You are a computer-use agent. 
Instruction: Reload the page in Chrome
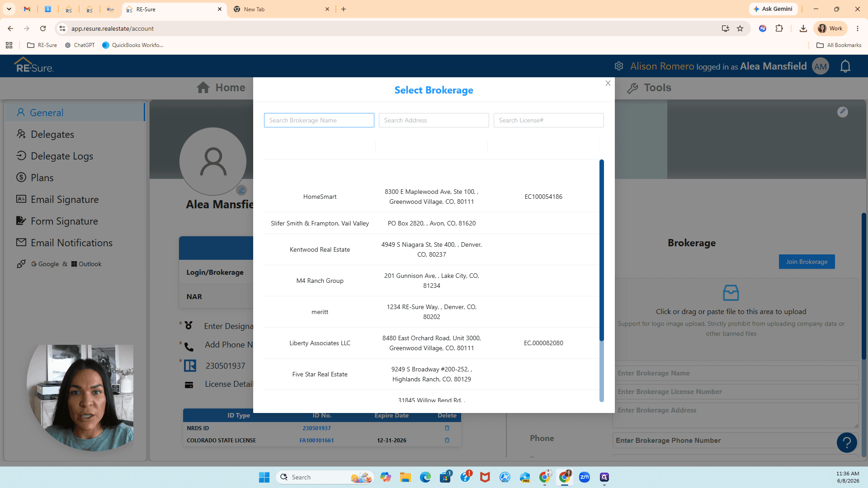tap(43, 28)
